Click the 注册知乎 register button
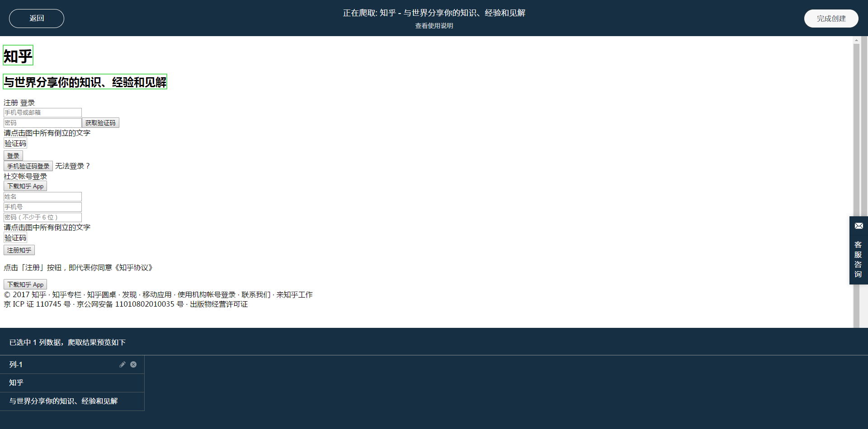This screenshot has height=429, width=868. point(19,250)
